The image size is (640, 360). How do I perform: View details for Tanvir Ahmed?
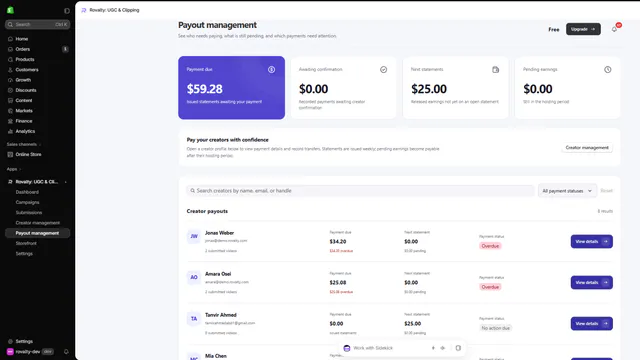tap(591, 324)
